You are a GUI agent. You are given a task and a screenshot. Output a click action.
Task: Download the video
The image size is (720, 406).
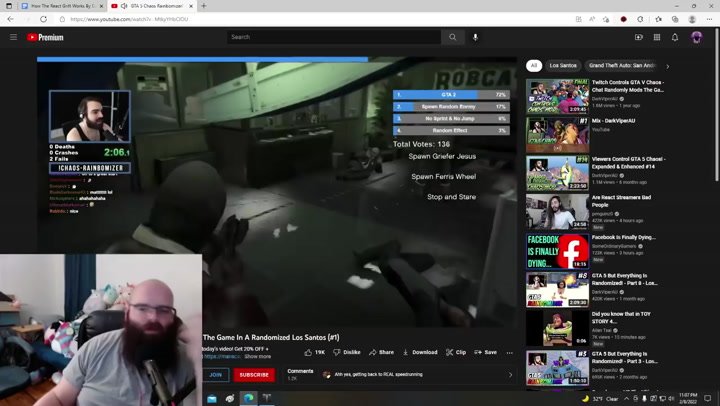point(420,352)
